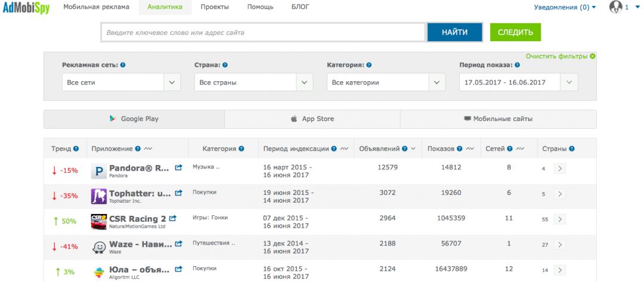The height and width of the screenshot is (282, 644).
Task: Expand countries list for Tophatter row
Action: [x=559, y=194]
